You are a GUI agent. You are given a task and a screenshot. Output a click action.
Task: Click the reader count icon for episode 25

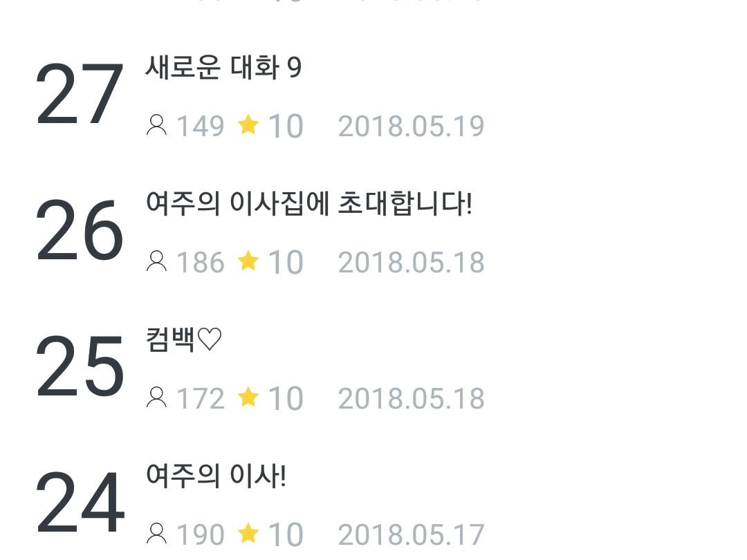tap(157, 398)
